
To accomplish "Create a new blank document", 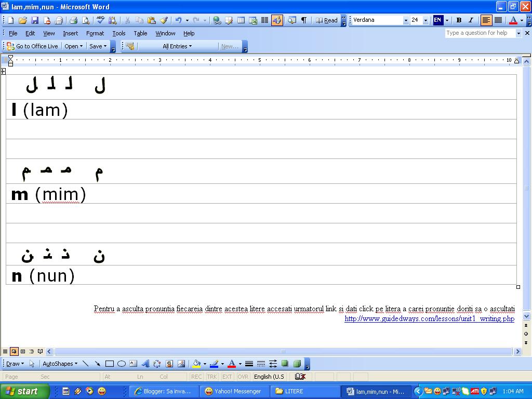I will 11,20.
